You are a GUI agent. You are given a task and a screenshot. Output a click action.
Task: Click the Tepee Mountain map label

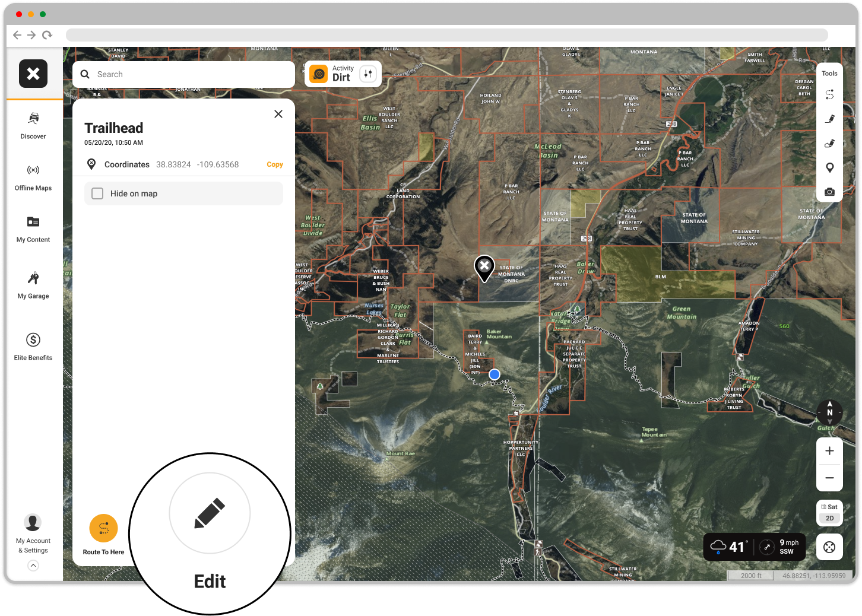tap(654, 432)
